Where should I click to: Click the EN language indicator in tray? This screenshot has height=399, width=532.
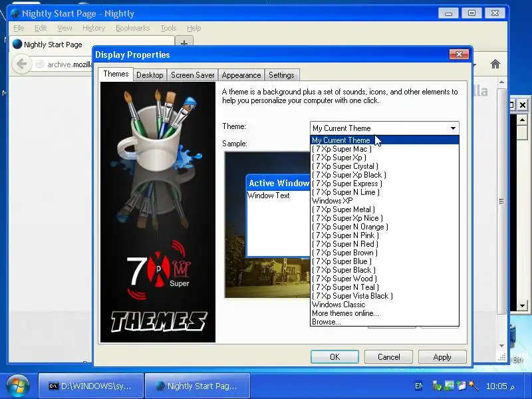(x=419, y=386)
